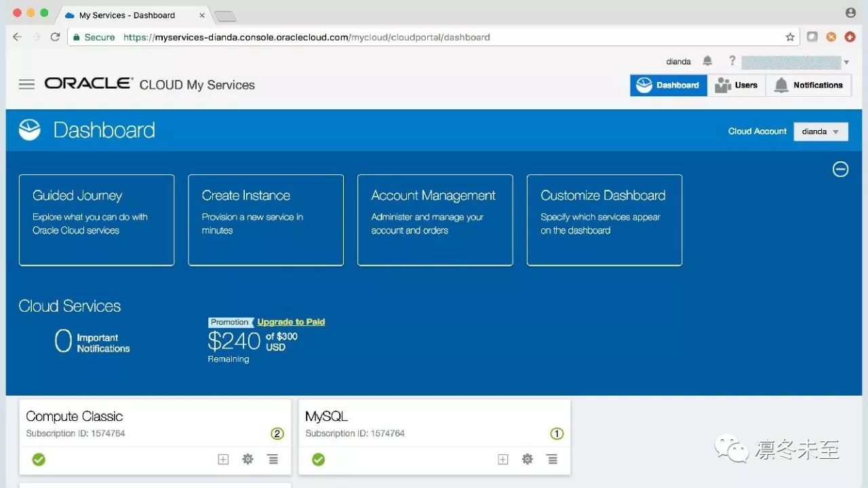868x488 pixels.
Task: Create a Compute Classic instance with plus icon
Action: pyautogui.click(x=223, y=460)
